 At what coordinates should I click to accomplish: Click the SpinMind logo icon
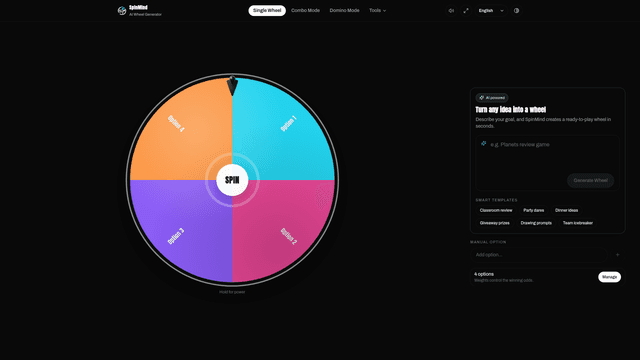click(122, 11)
